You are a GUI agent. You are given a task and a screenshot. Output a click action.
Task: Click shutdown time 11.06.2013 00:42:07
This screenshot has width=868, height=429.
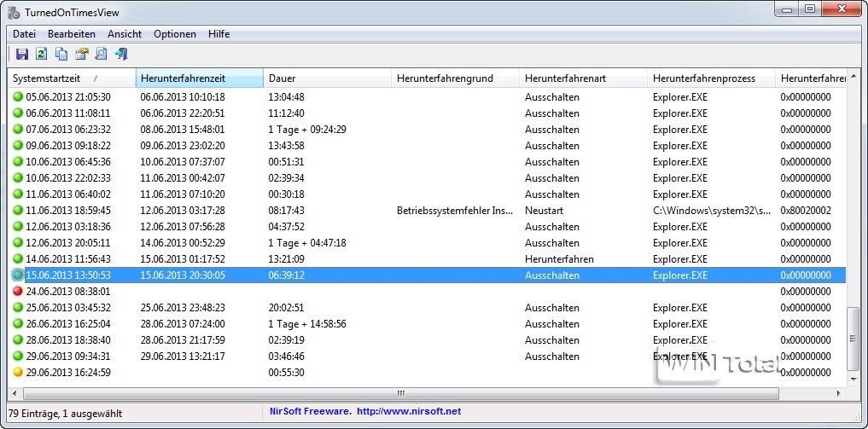pos(183,178)
